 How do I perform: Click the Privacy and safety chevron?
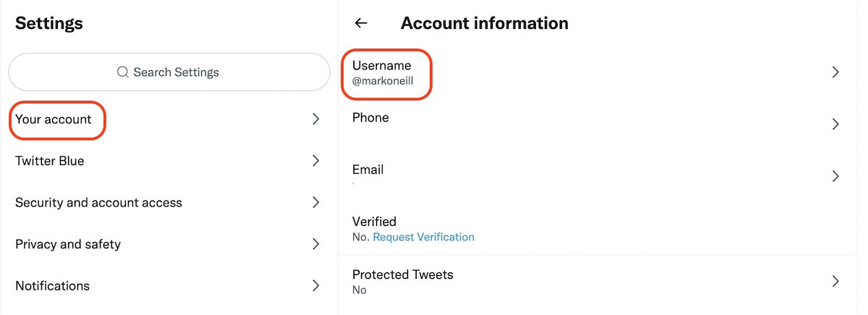315,244
